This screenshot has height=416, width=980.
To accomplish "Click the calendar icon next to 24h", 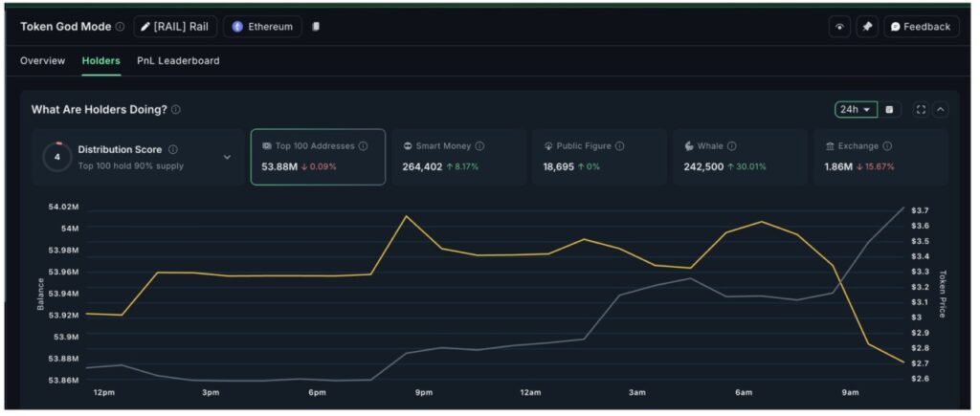I will coord(889,110).
